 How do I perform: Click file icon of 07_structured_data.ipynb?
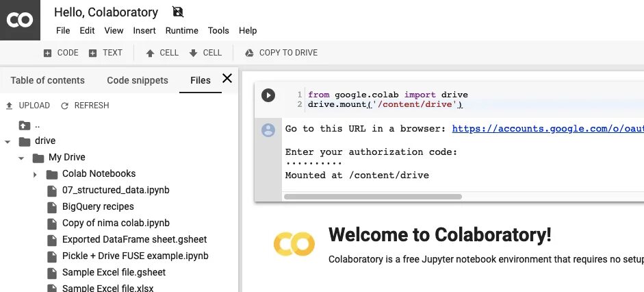point(52,191)
